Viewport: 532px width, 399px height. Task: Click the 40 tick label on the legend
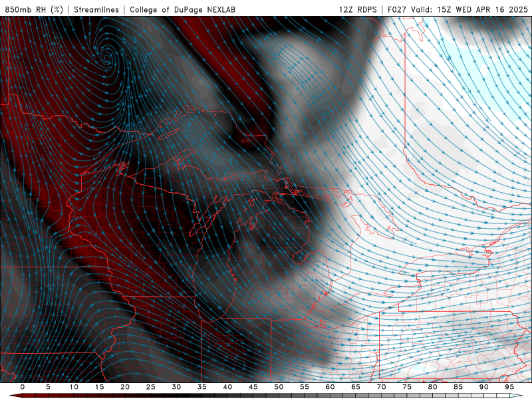tap(227, 387)
